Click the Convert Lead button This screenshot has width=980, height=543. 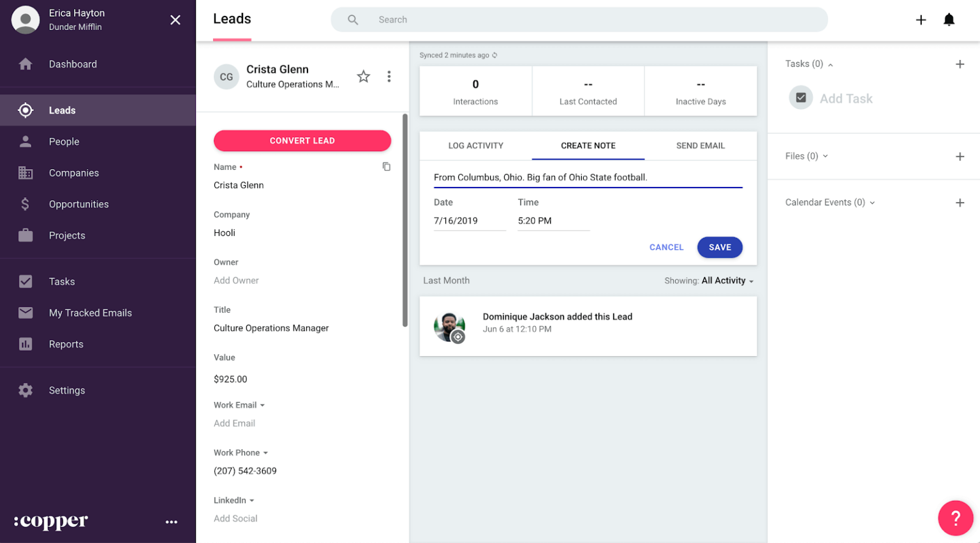(302, 140)
